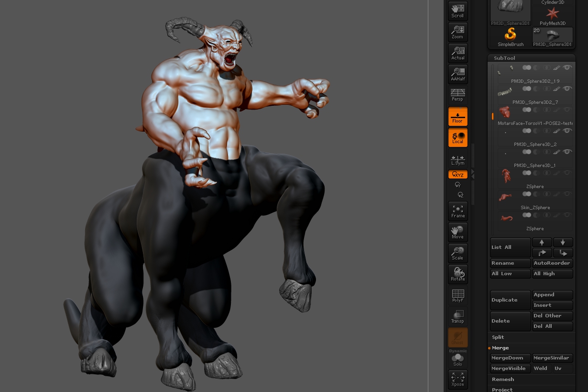Disable the Floor grid button

point(457,117)
